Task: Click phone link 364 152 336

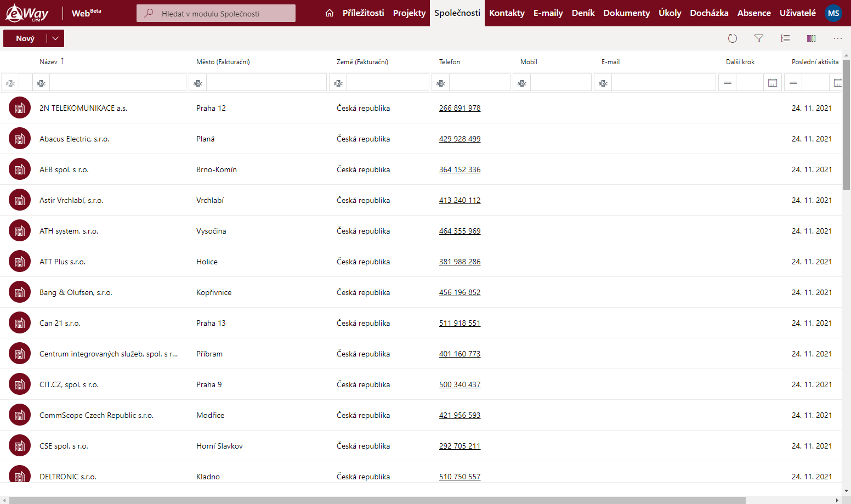Action: coord(459,169)
